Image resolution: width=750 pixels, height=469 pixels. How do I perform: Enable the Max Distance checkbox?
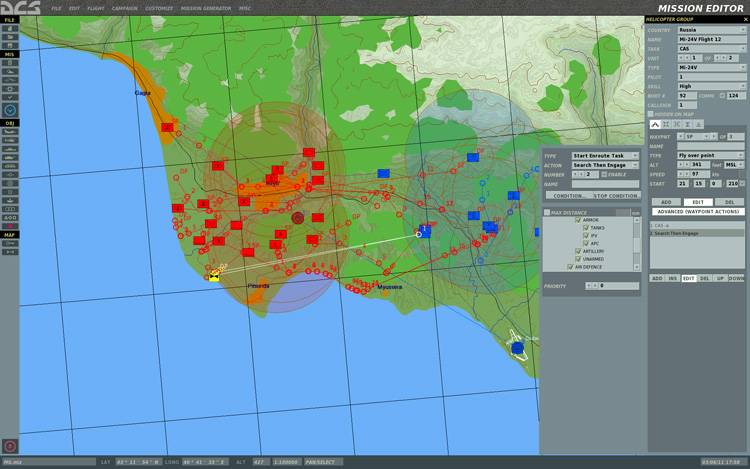tap(547, 212)
